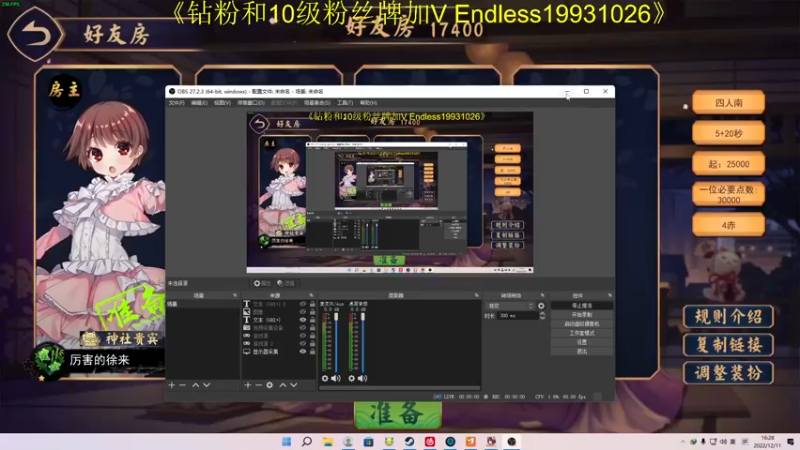This screenshot has width=800, height=450.
Task: Open the Edit (编辑) menu in OBS
Action: [x=199, y=103]
